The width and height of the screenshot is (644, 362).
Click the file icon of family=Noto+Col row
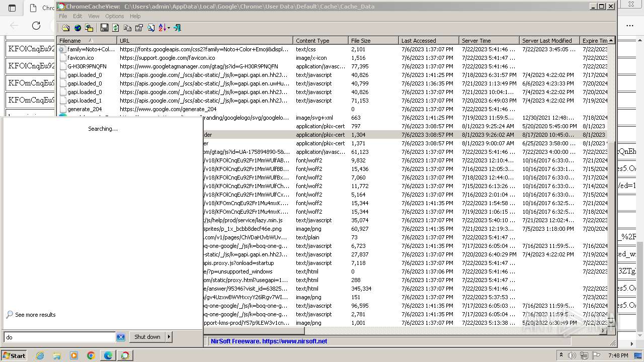click(62, 49)
